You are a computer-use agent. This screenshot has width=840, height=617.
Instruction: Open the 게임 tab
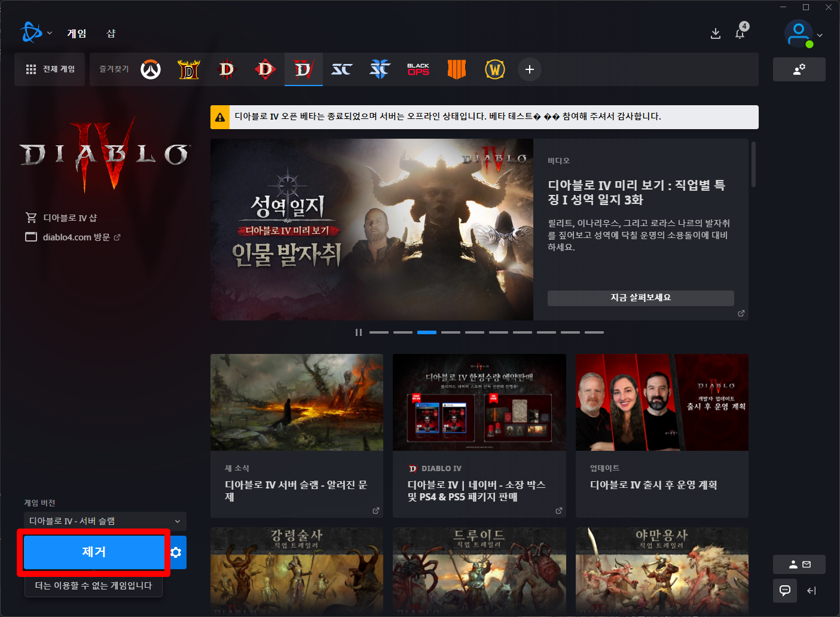click(77, 33)
